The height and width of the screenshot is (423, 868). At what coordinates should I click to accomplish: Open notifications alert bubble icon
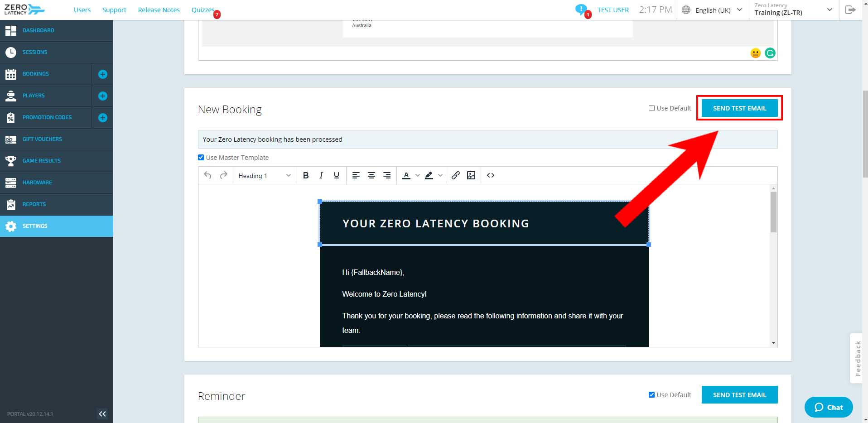coord(582,10)
